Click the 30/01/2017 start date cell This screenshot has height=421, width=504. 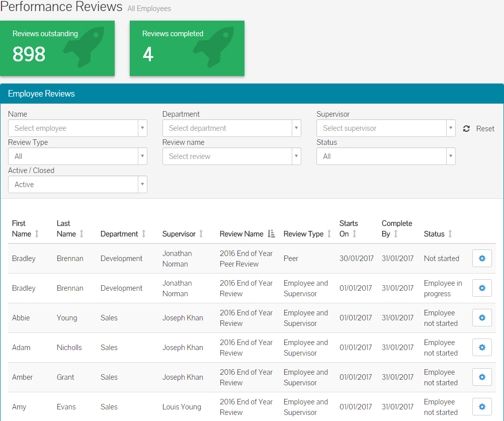coord(357,259)
